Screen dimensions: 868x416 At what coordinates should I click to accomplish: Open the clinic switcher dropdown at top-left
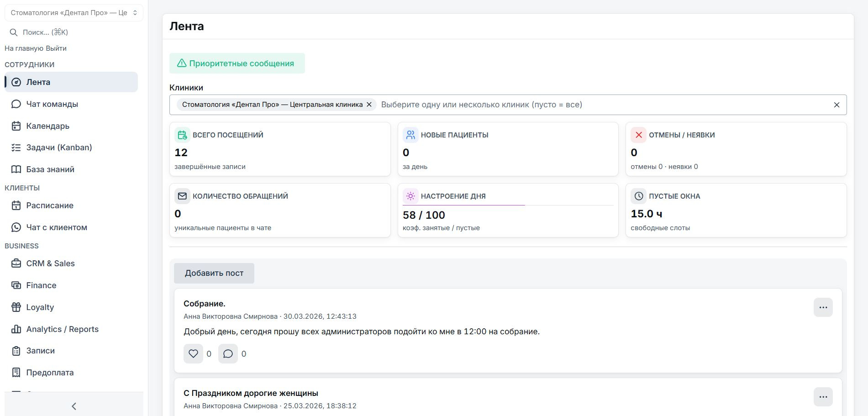(74, 13)
